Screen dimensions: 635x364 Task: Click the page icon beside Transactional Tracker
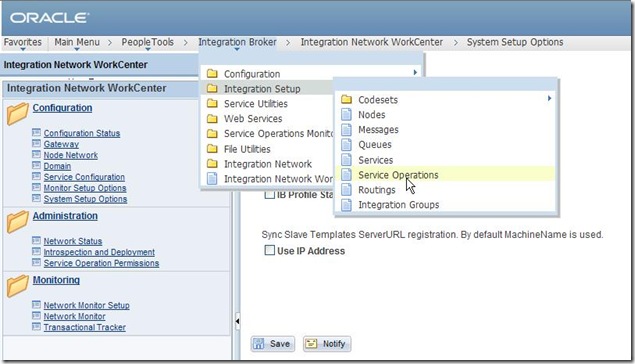36,327
